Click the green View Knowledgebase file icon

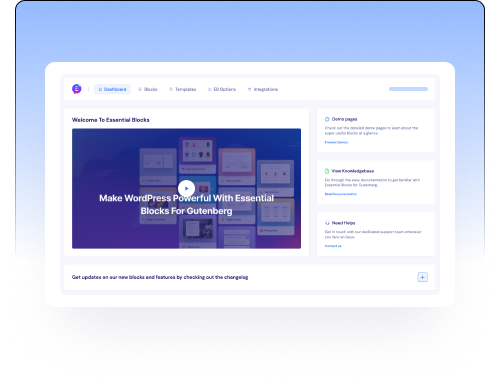327,171
